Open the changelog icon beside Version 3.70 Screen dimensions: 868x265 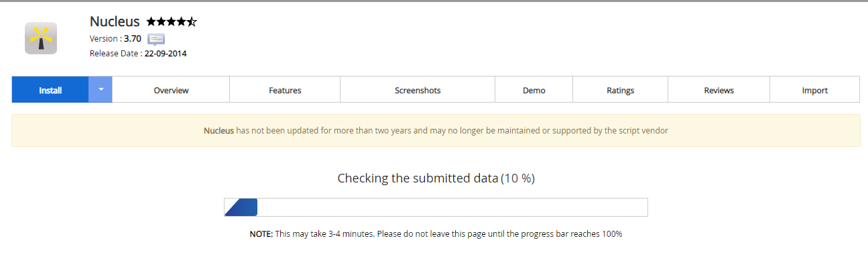(156, 39)
